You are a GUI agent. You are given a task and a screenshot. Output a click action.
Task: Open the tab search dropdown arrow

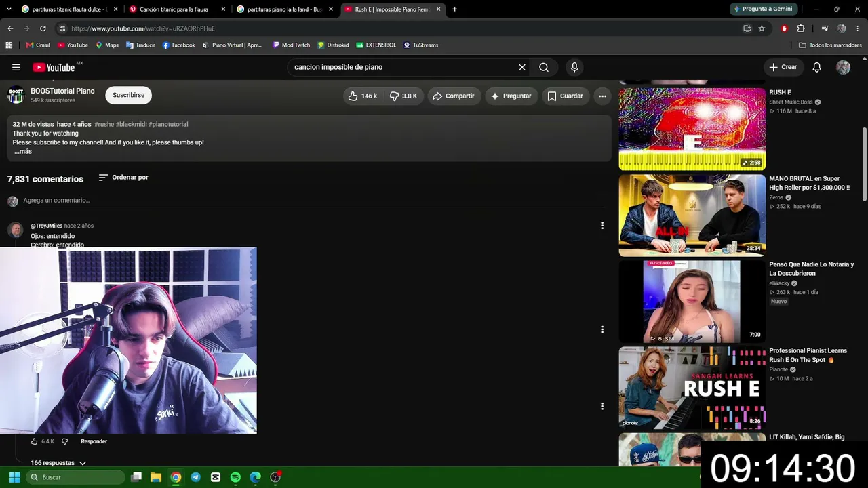7,9
